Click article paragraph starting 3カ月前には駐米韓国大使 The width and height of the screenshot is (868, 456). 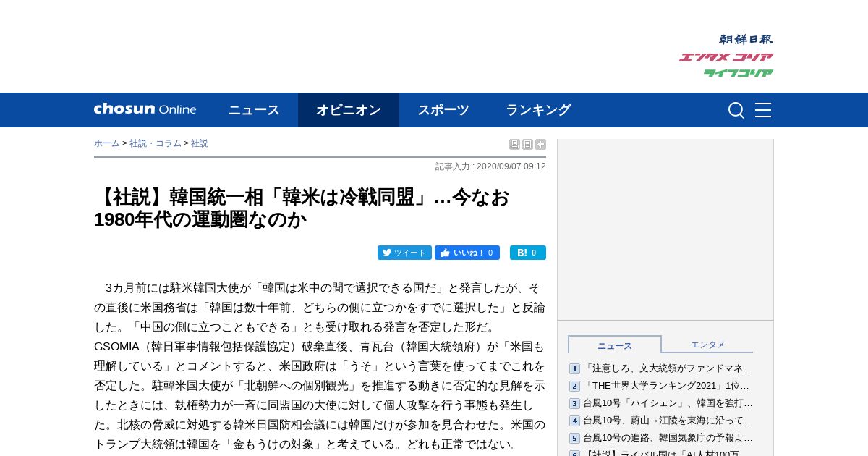coord(320,366)
